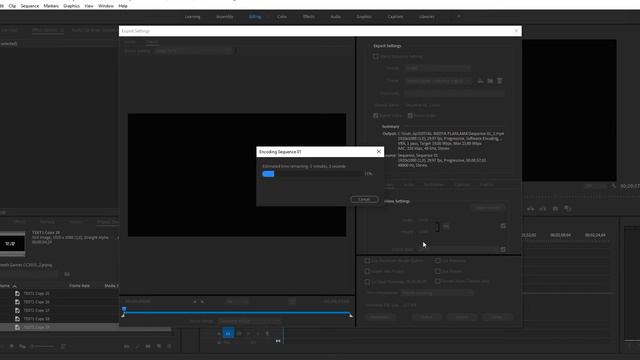Click the Project panel thumbnail zoom slider
Image resolution: width=640 pixels, height=360 pixels.
(x=43, y=346)
